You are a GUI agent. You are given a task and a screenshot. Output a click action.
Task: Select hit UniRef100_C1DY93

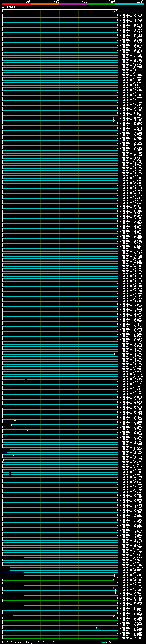131,42
